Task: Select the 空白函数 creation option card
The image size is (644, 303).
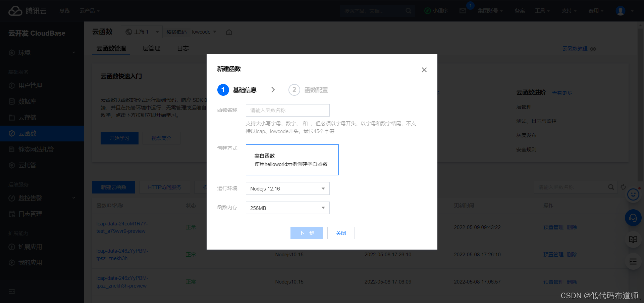Action: click(292, 160)
